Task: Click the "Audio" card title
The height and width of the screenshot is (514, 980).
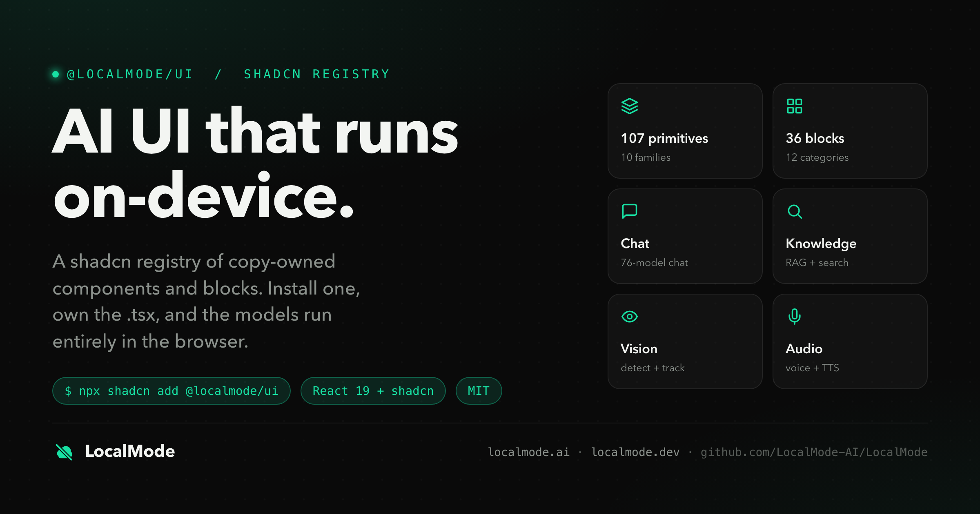Action: [x=804, y=349]
